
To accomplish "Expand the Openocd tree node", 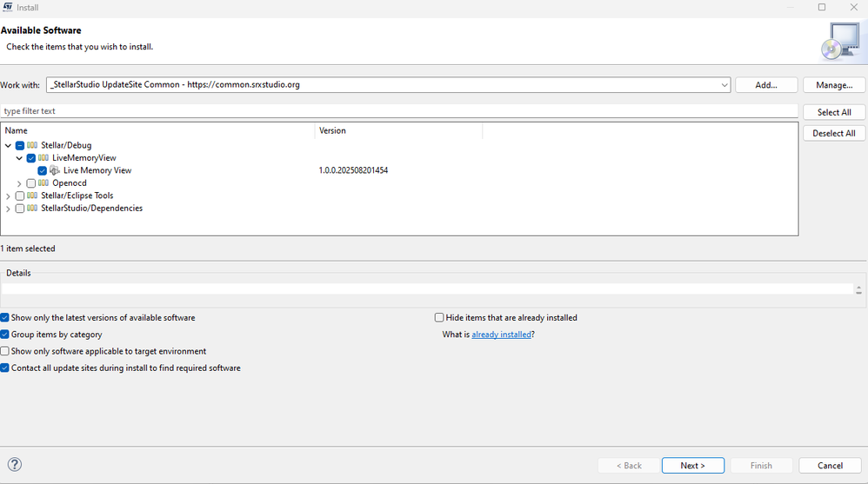I will click(x=19, y=183).
